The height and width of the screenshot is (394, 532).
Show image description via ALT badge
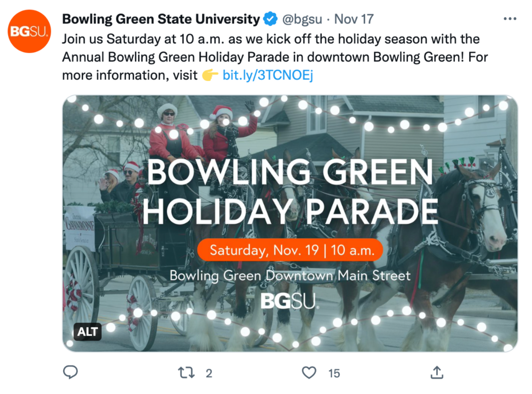(87, 332)
